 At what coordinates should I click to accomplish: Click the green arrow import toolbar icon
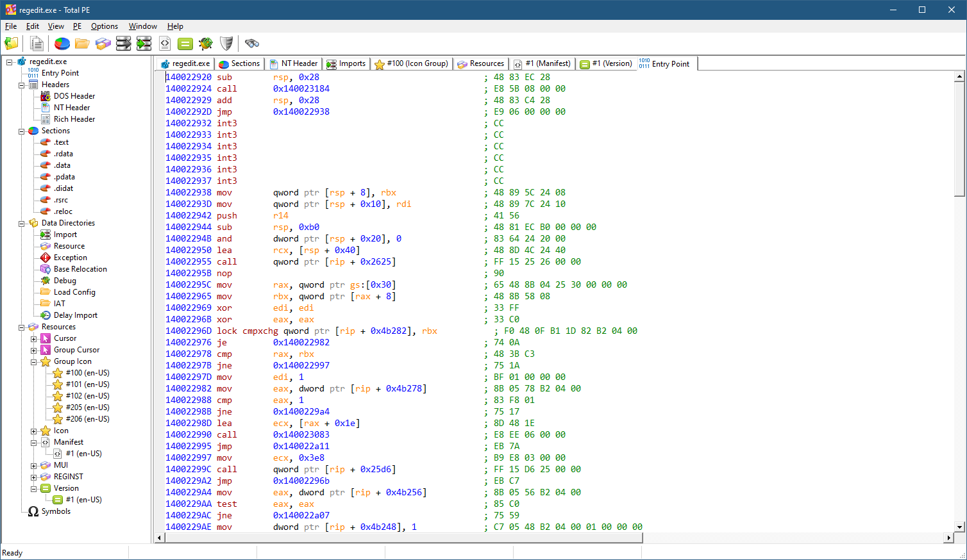144,44
